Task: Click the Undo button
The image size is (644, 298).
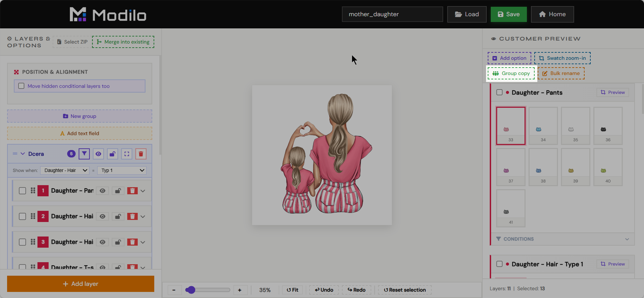Action: coord(324,290)
